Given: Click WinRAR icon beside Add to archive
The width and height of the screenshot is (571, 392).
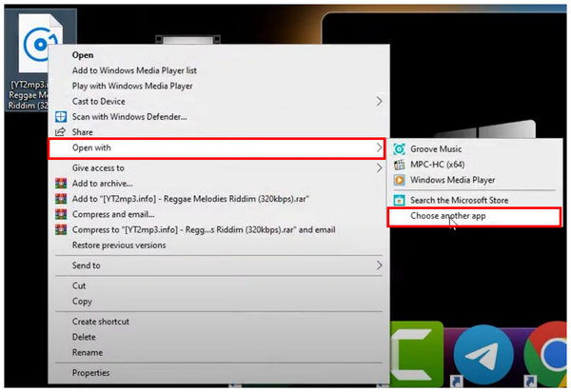Looking at the screenshot, I should (x=61, y=183).
